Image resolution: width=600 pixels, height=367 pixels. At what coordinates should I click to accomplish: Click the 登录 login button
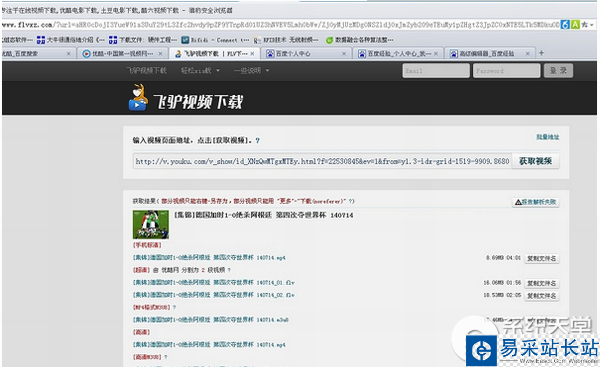click(558, 71)
